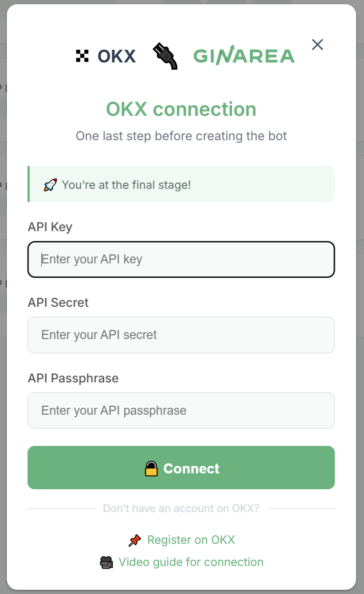Screen dimensions: 364x594
Task: Open the Video guide for connection link
Action: tap(191, 562)
